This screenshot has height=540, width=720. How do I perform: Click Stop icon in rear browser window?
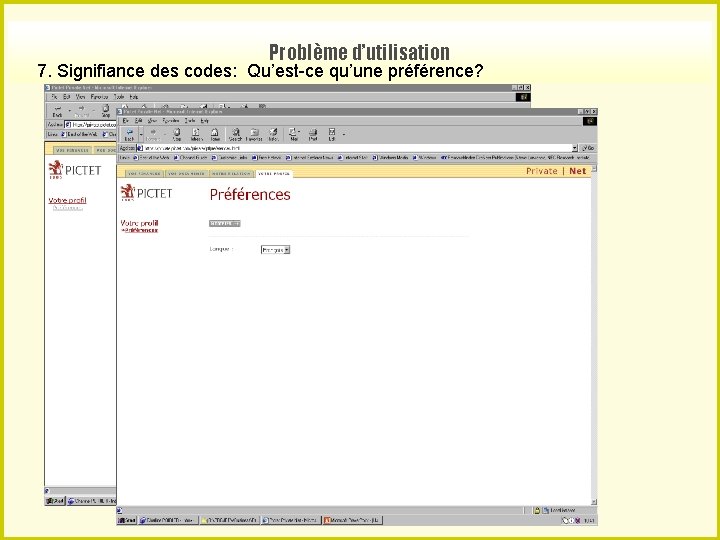pyautogui.click(x=106, y=111)
